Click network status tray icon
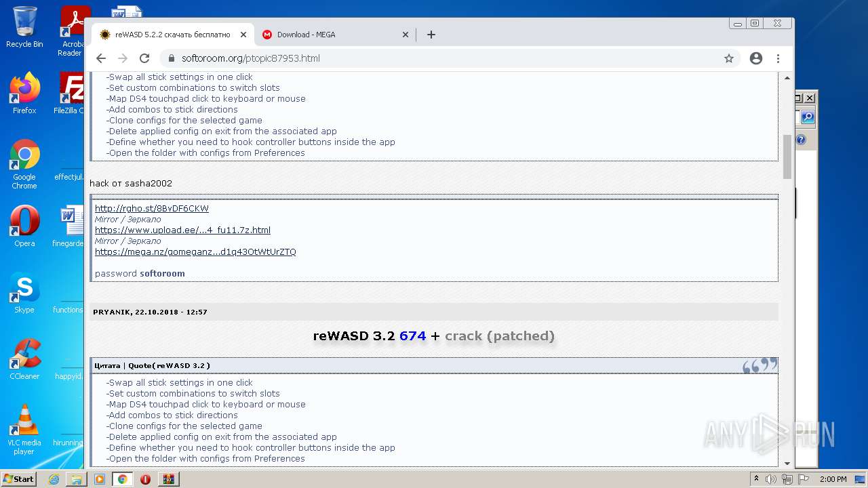Viewport: 868px width, 488px height. (x=787, y=479)
